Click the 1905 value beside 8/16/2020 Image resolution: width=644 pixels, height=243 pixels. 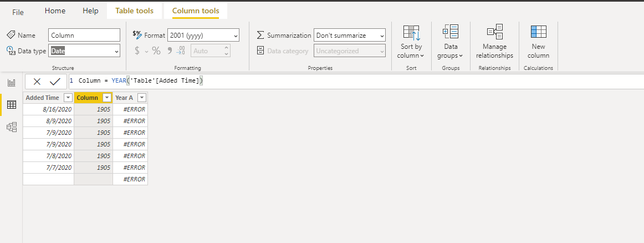(93, 109)
